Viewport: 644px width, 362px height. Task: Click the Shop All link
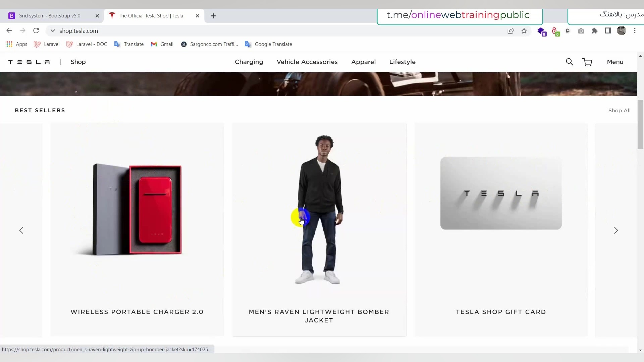point(619,111)
